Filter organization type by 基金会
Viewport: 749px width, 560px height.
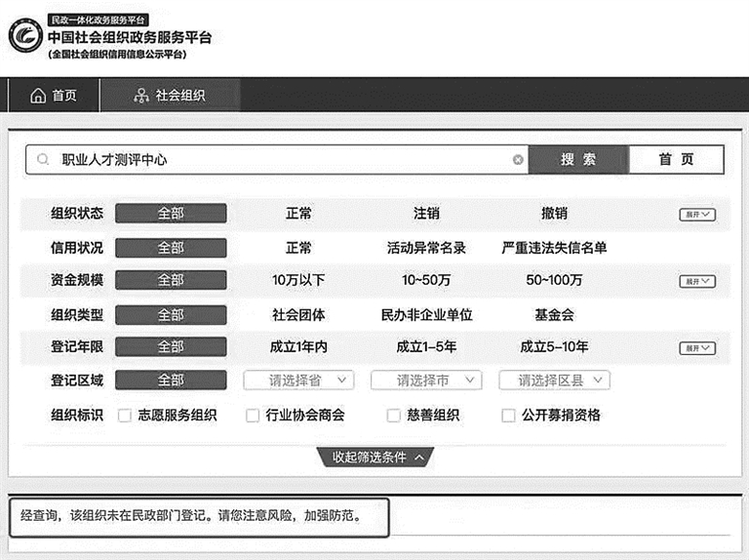coord(554,315)
